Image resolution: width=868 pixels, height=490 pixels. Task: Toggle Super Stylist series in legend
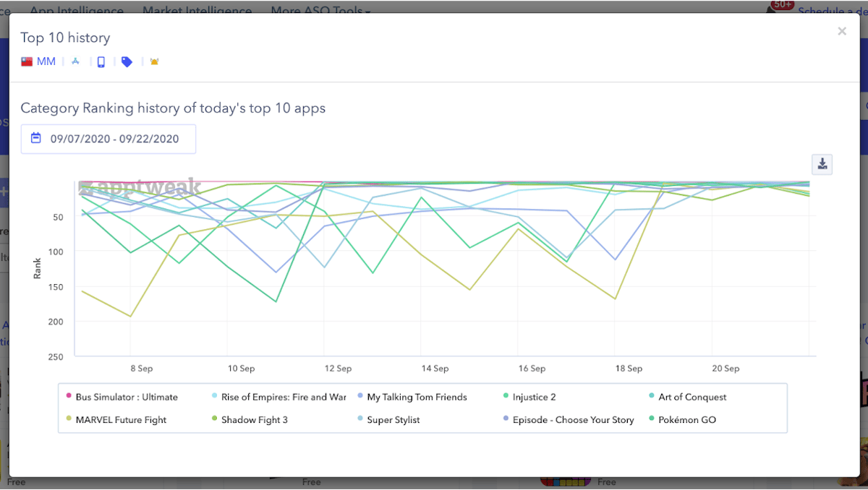pos(393,419)
